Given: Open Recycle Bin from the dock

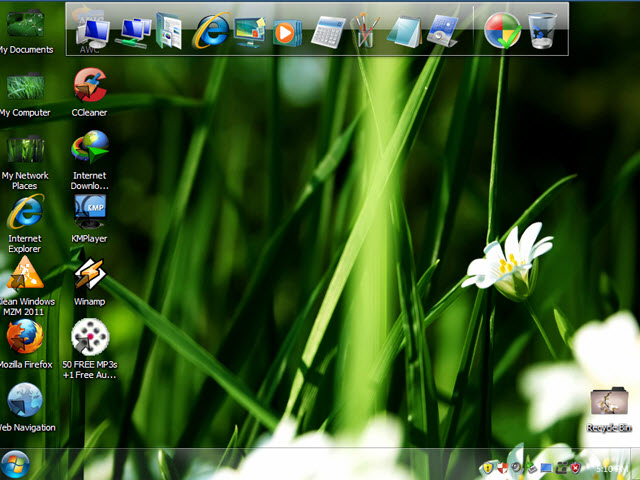Looking at the screenshot, I should click(x=542, y=31).
